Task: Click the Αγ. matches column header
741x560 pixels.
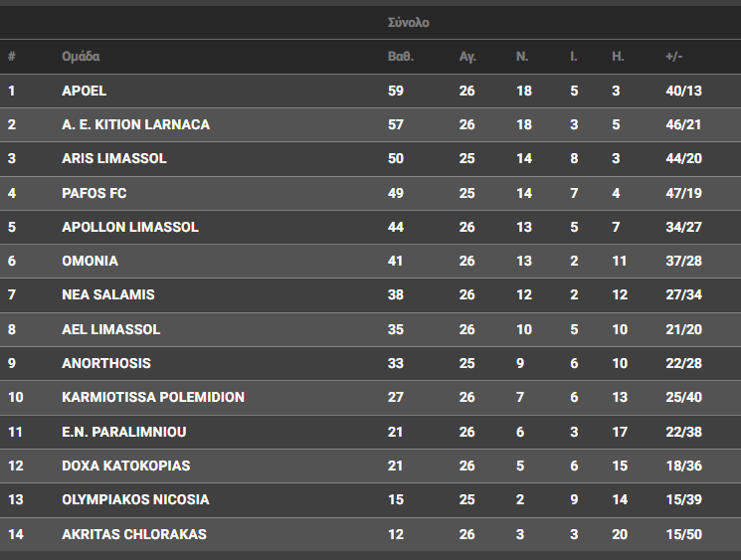Action: pos(467,57)
